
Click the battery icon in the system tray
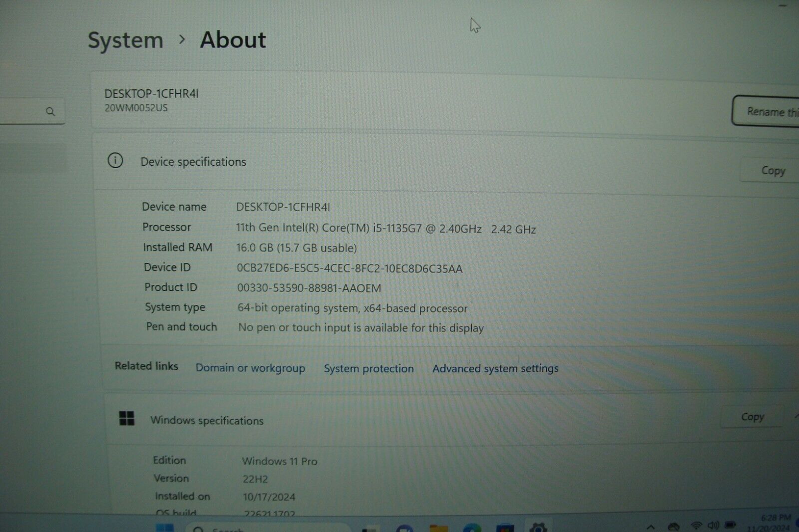tap(731, 525)
